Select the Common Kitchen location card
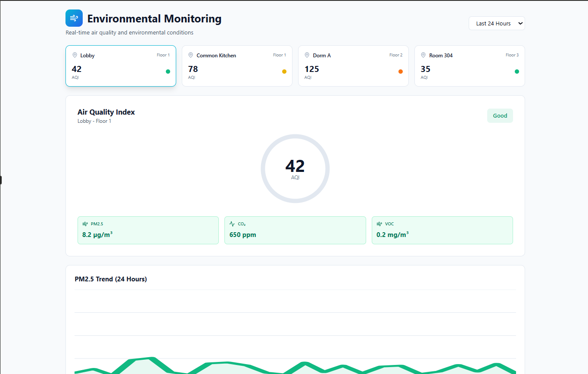Screen dimensions: 588x374 point(237,66)
